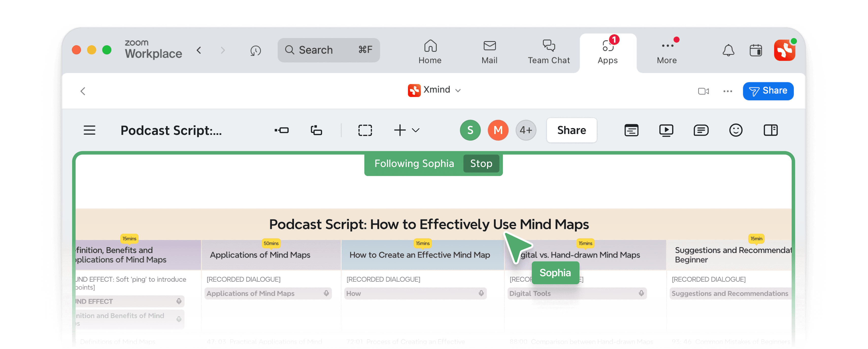Screen dimensions: 868x349
Task: Select the central topic Podcast Script title
Action: 429,224
